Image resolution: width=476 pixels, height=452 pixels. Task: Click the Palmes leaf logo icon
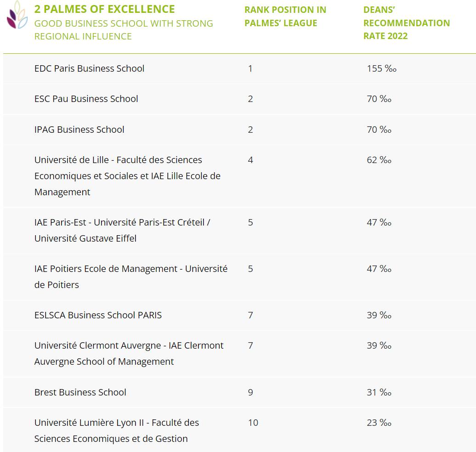pyautogui.click(x=17, y=16)
